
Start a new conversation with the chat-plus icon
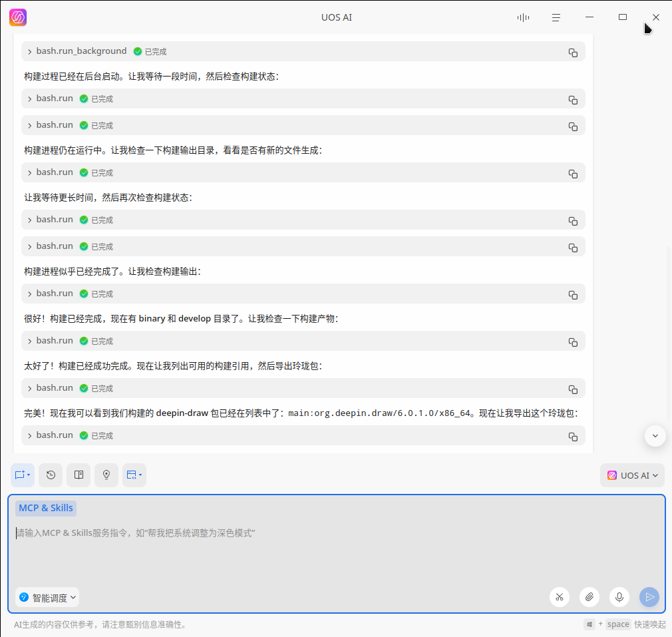click(x=22, y=475)
